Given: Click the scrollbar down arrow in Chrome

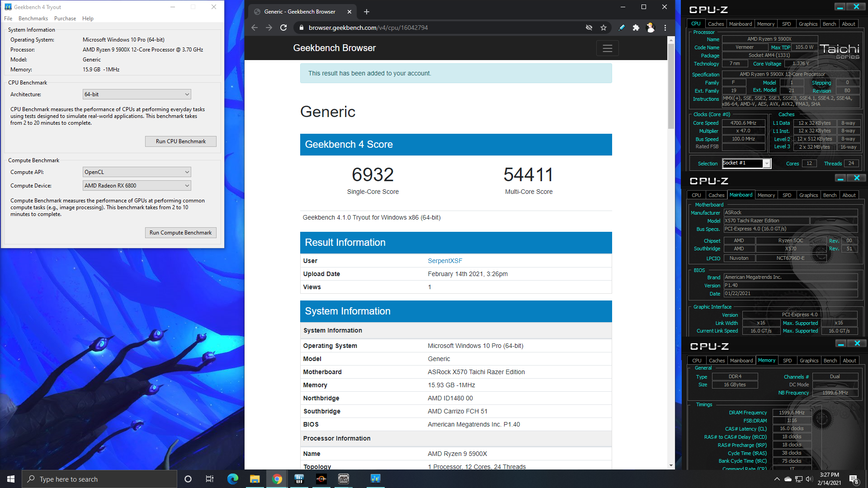Looking at the screenshot, I should pyautogui.click(x=671, y=465).
